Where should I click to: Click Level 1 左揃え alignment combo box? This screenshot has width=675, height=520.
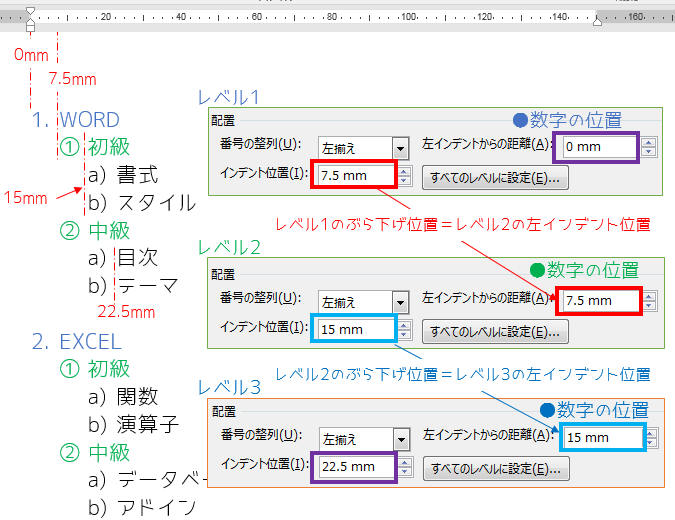click(x=363, y=149)
